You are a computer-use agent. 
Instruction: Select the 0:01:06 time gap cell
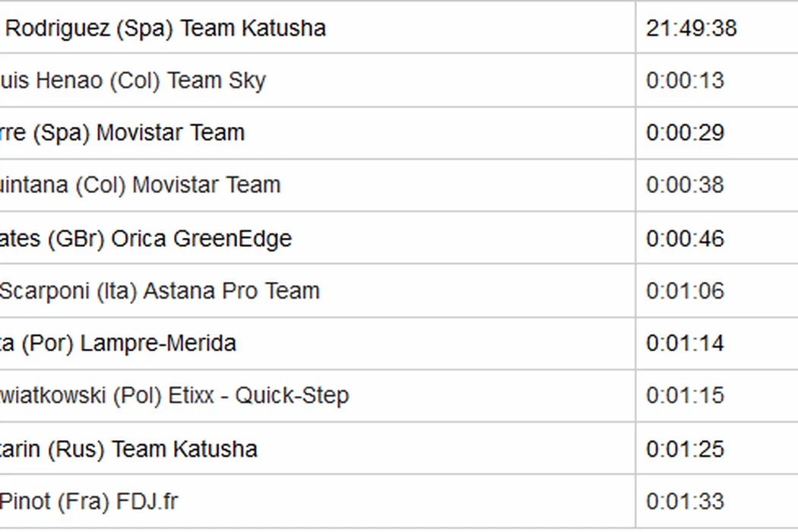click(685, 291)
